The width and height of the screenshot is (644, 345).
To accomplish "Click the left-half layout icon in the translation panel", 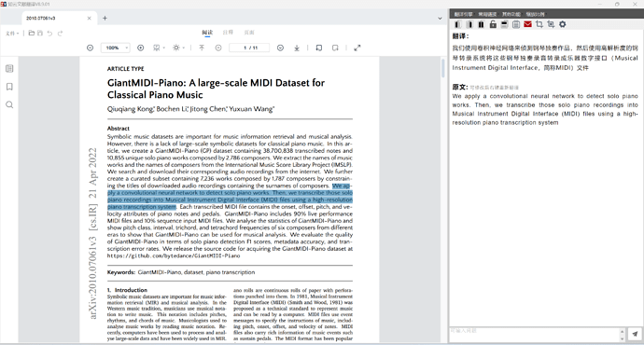I will (458, 24).
